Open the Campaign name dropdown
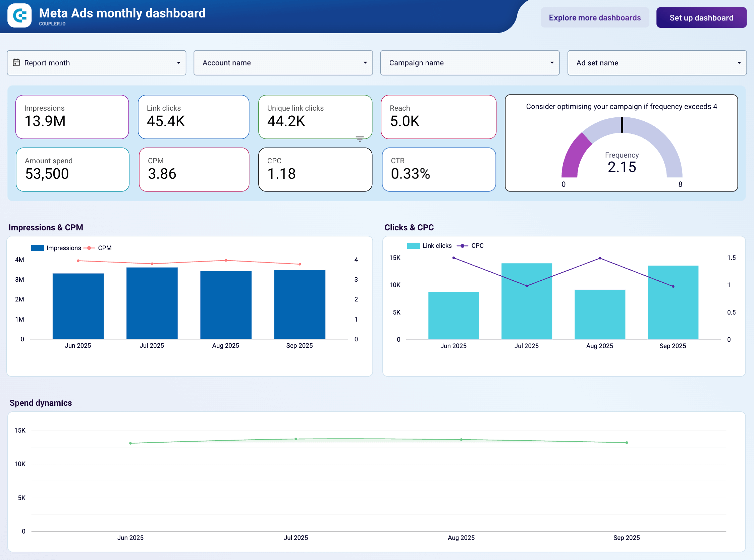The width and height of the screenshot is (754, 560). tap(469, 63)
